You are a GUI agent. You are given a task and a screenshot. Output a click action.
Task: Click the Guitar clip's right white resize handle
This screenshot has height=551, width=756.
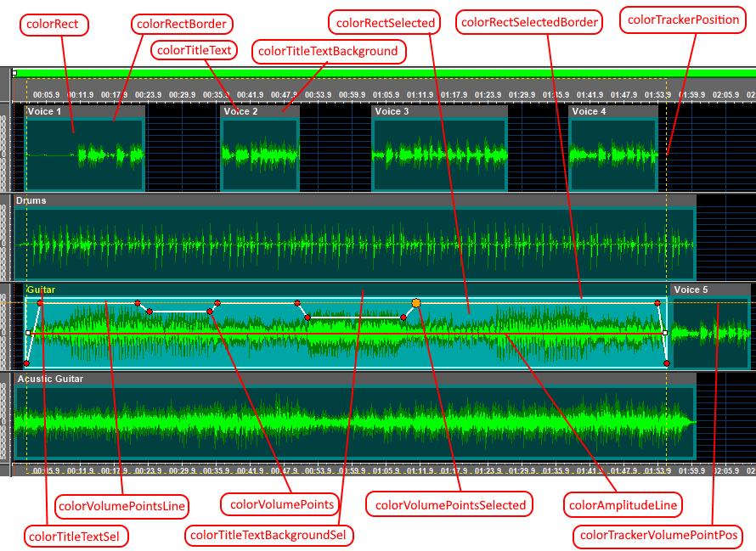coord(664,333)
